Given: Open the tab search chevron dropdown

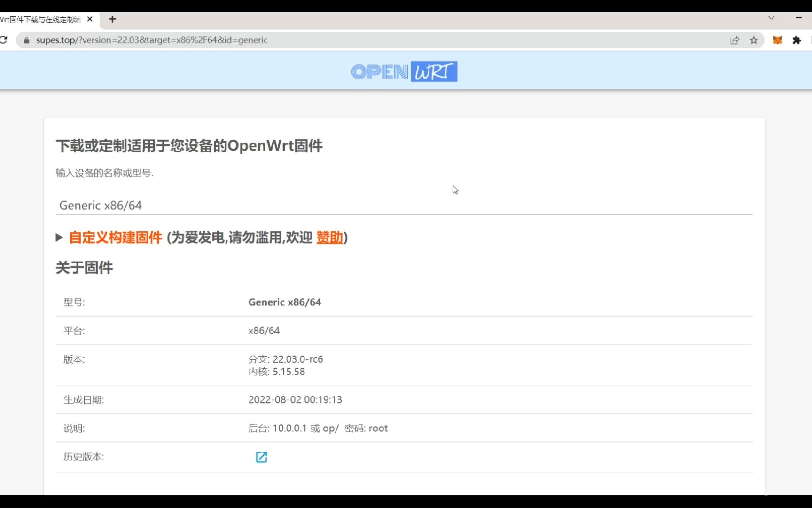Looking at the screenshot, I should 771,18.
